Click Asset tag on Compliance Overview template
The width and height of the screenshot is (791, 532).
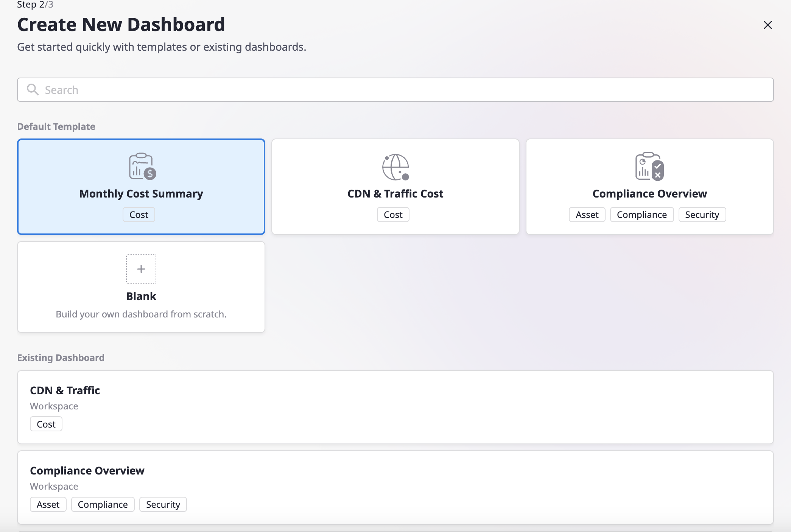587,215
